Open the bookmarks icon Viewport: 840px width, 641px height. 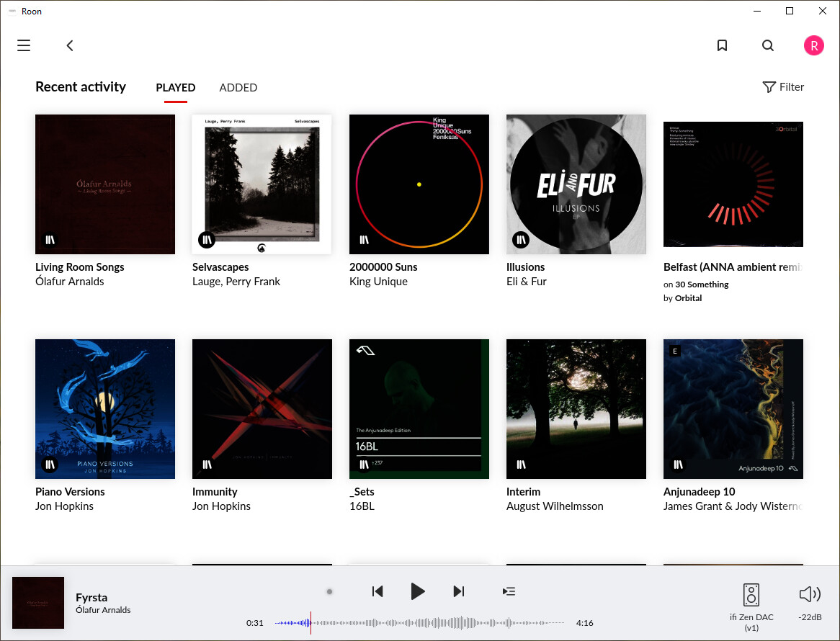click(x=722, y=45)
